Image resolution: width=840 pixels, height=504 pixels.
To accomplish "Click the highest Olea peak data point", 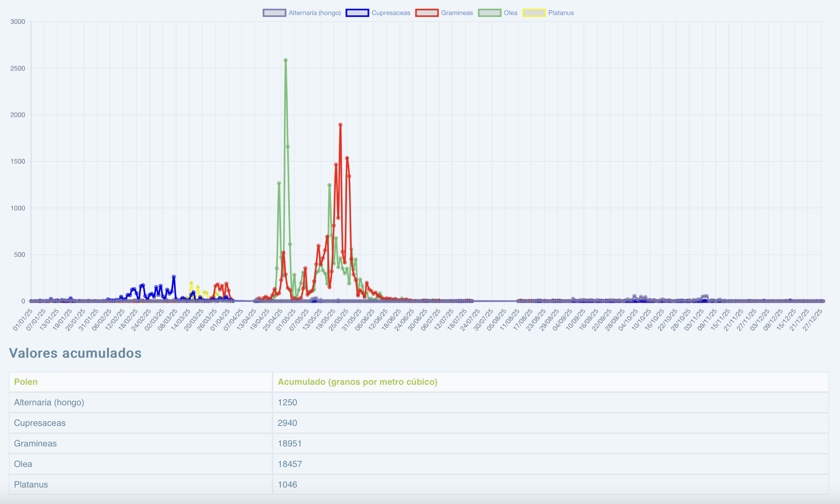I will tap(285, 61).
